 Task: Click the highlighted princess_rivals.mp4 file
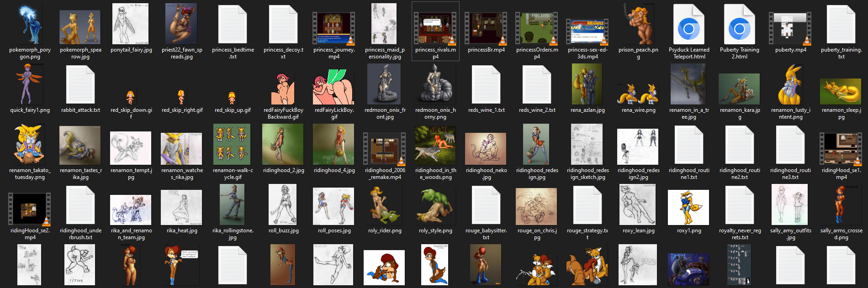tap(435, 28)
